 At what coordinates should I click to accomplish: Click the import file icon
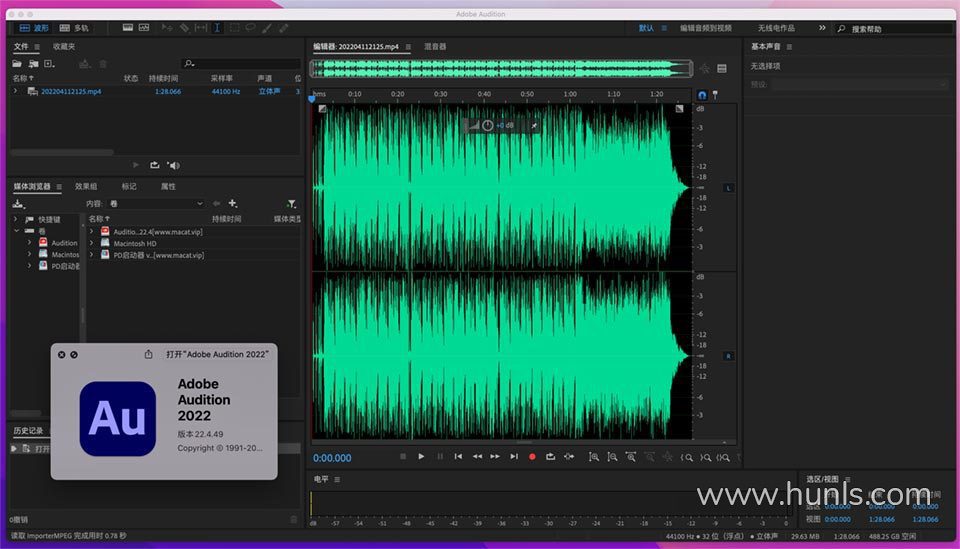[33, 64]
